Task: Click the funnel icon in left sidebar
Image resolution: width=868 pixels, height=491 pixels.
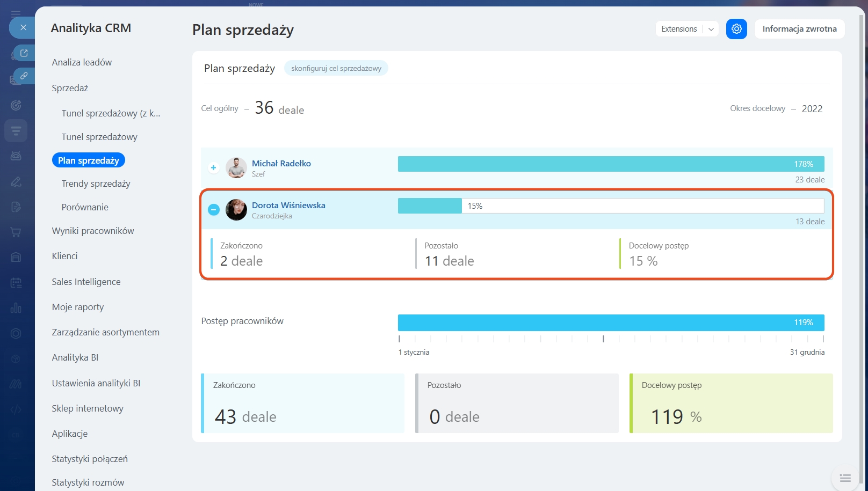Action: pyautogui.click(x=16, y=130)
